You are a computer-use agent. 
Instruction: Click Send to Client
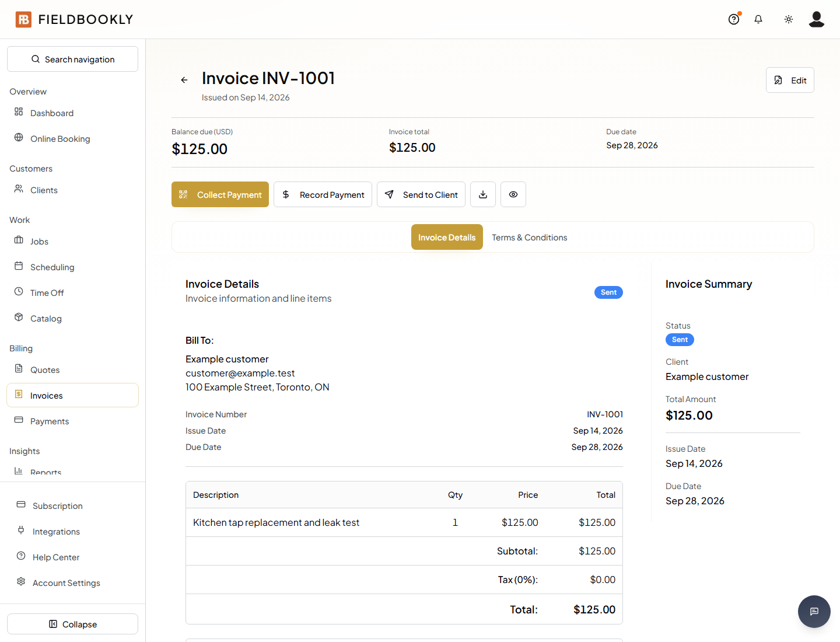coord(421,194)
